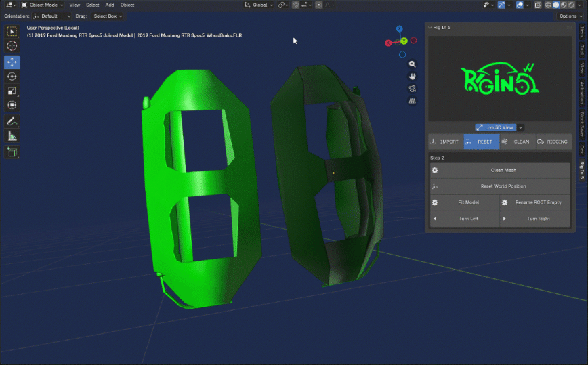Click the blue Z axis on gizmo

(x=400, y=29)
